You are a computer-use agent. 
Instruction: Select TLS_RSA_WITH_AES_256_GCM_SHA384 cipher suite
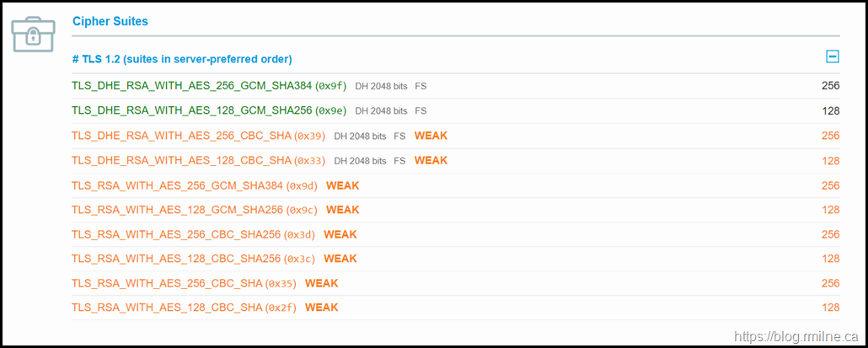coord(178,185)
